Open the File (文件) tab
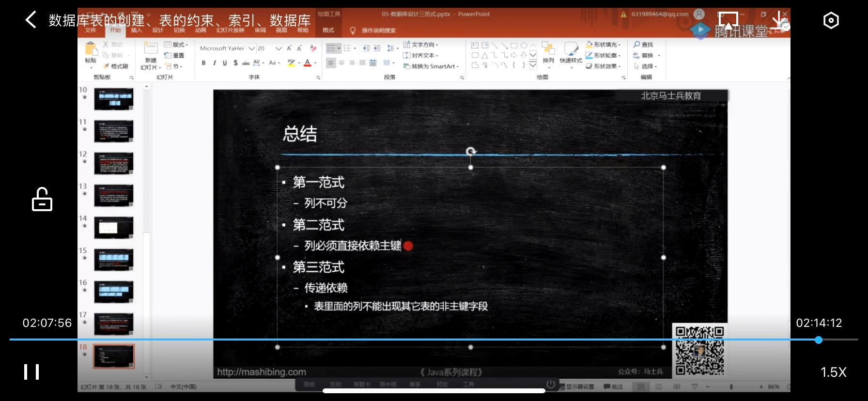Screen dimensions: 868x401 91,30
